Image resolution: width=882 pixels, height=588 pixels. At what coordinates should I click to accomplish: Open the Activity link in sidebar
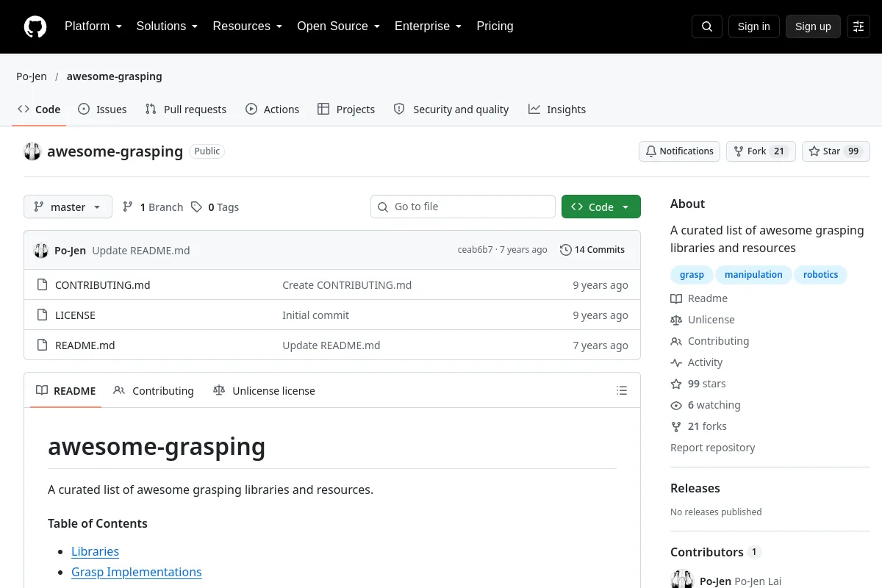(697, 362)
